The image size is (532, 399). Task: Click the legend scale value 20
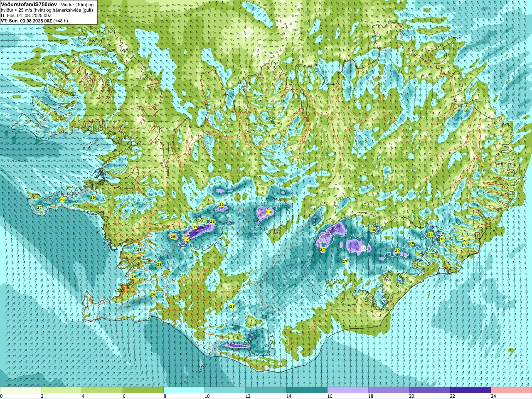point(411,396)
